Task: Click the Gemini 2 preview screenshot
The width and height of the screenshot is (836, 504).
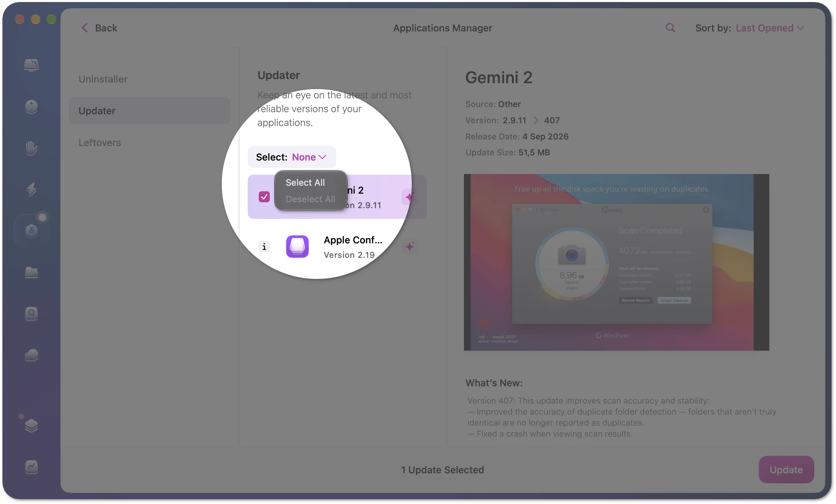Action: tap(616, 262)
